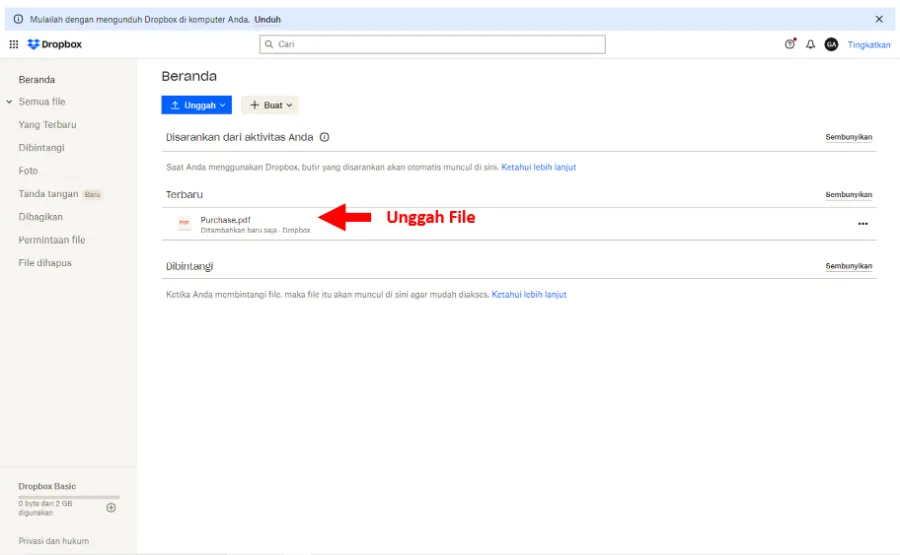Click the Dropbox Basic plan label
The height and width of the screenshot is (555, 900).
tap(47, 486)
